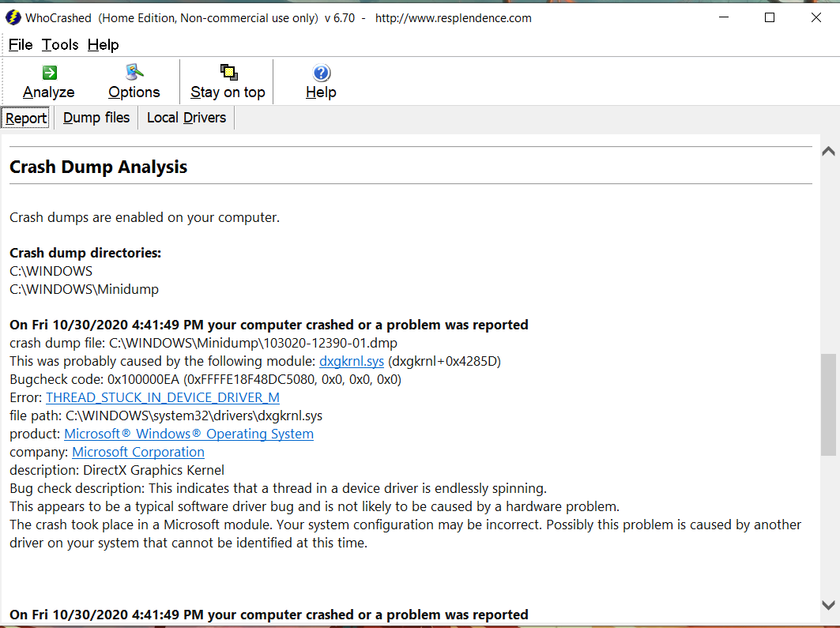Open the Microsoft Corporation company link

pos(138,452)
